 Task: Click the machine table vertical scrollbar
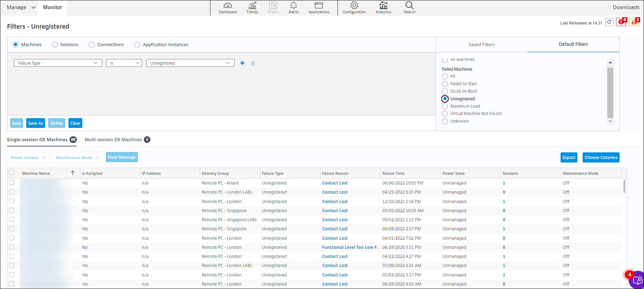(x=624, y=186)
